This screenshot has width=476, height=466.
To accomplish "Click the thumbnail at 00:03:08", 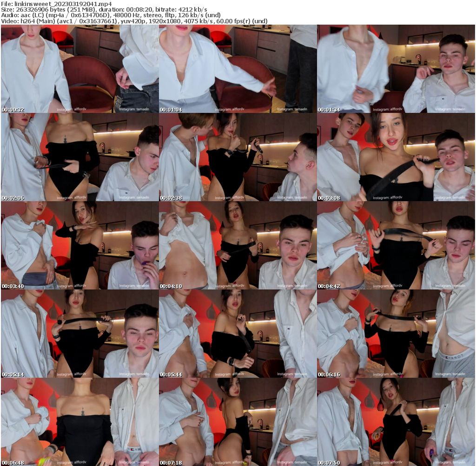I will click(396, 157).
